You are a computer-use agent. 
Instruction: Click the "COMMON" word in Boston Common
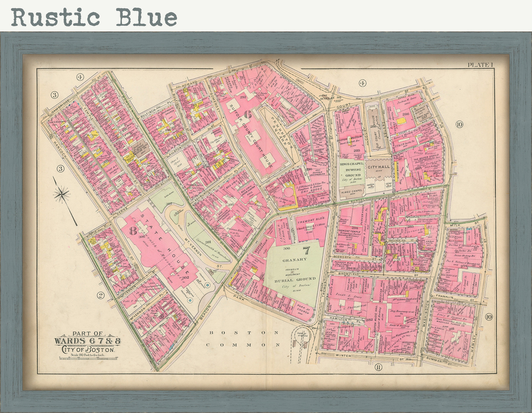(x=243, y=345)
